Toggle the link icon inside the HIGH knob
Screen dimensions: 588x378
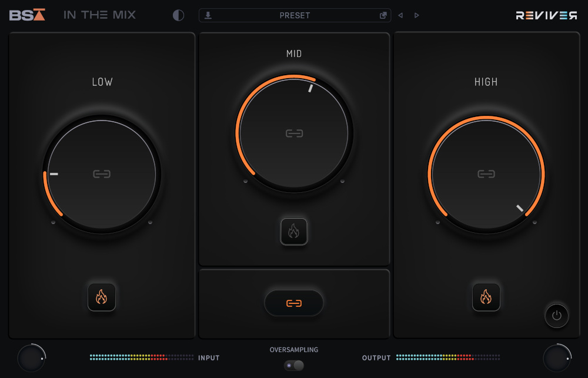point(486,173)
